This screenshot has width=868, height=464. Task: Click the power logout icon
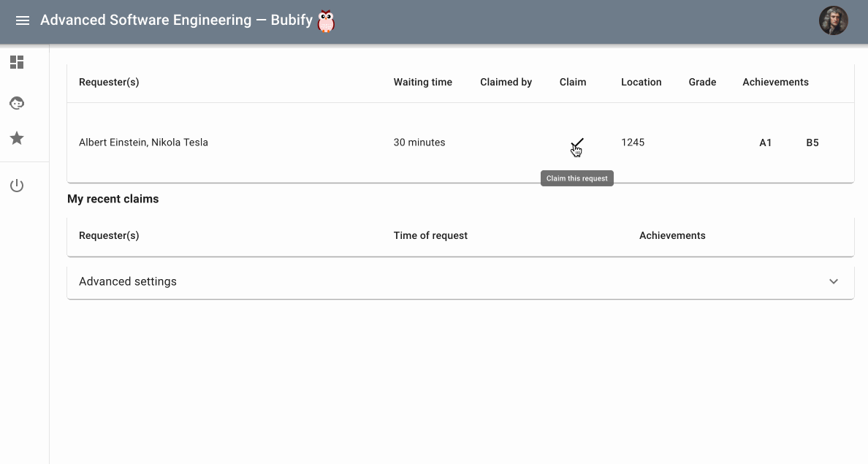click(x=17, y=186)
